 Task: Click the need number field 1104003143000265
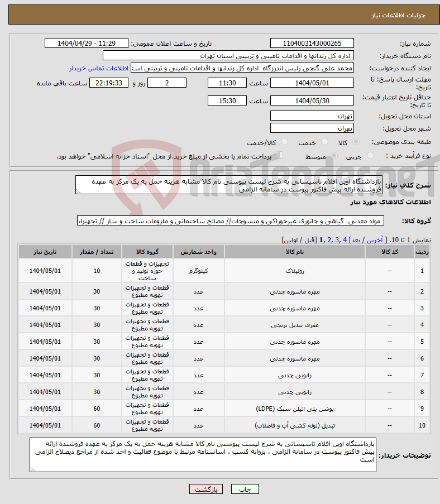point(312,43)
